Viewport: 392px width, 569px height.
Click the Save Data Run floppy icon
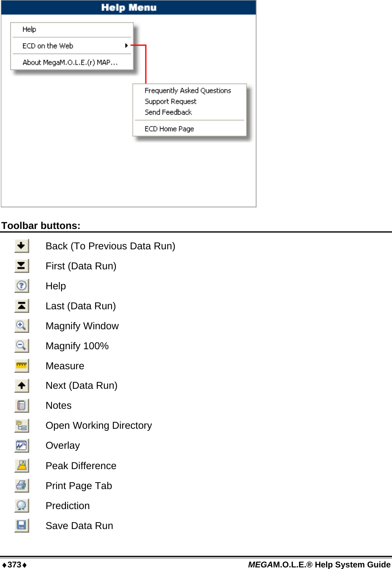pyautogui.click(x=22, y=525)
